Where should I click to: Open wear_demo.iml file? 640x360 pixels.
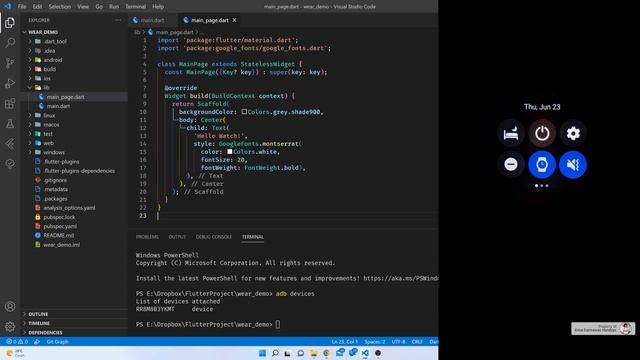click(61, 245)
